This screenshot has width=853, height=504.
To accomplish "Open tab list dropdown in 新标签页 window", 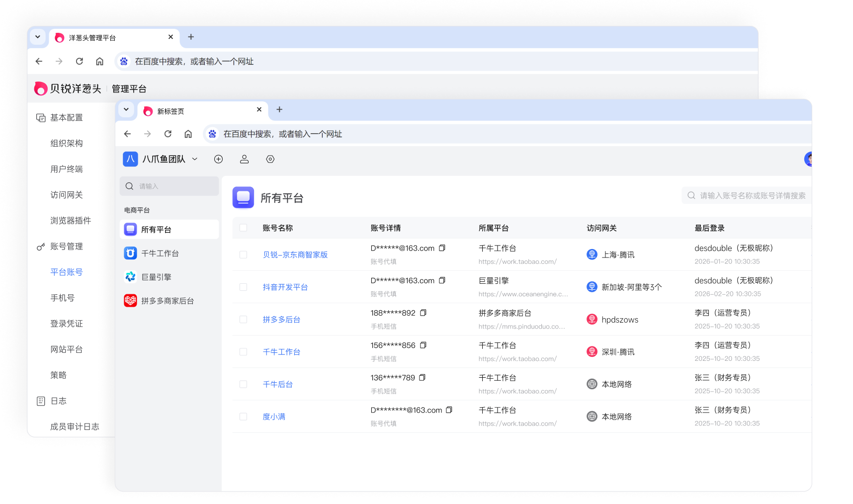I will (x=126, y=110).
